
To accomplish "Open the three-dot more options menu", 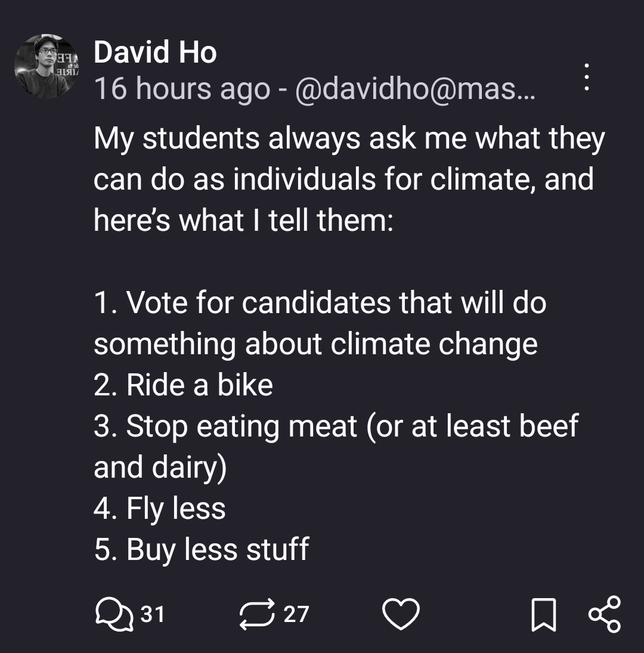I will pos(587,78).
